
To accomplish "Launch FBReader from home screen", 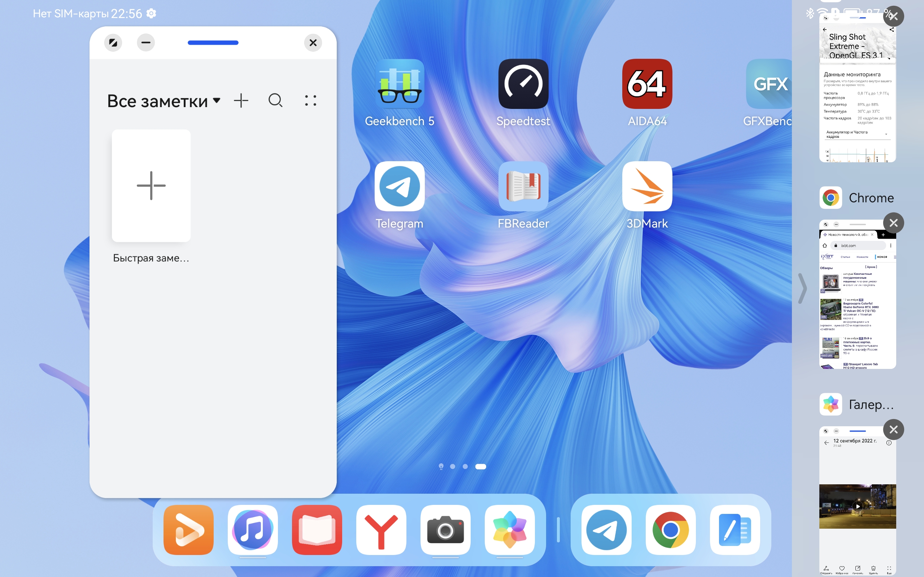I will (x=523, y=186).
